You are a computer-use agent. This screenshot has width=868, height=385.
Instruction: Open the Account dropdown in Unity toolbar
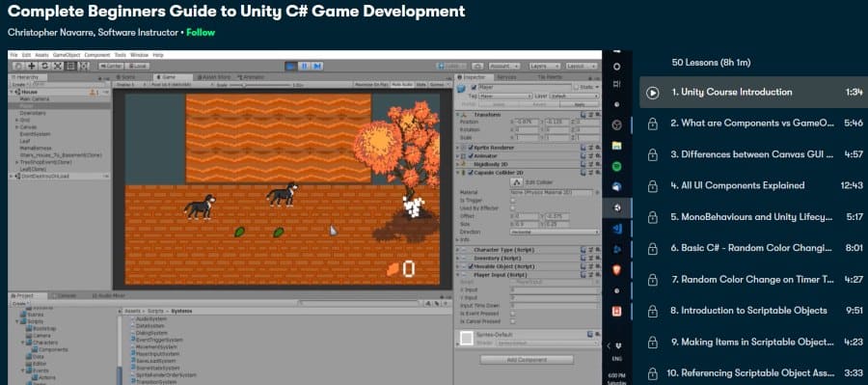click(x=505, y=66)
